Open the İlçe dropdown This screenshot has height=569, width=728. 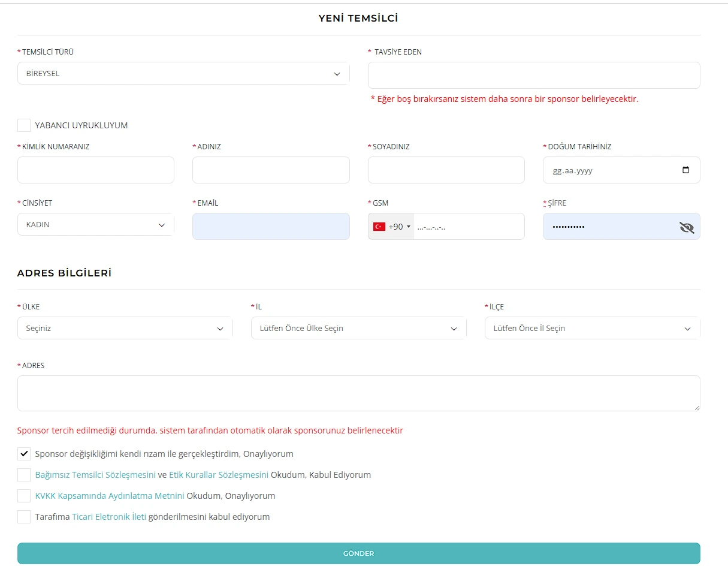(592, 329)
